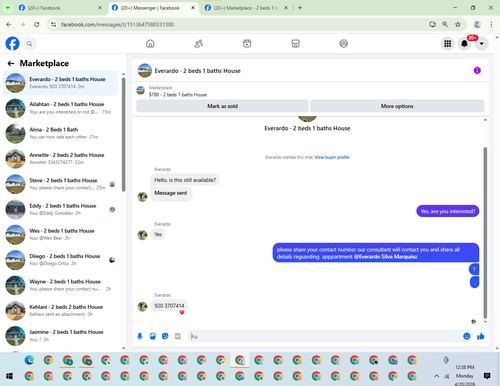Open the Watch video icon
The image size is (500, 386).
pos(247,44)
